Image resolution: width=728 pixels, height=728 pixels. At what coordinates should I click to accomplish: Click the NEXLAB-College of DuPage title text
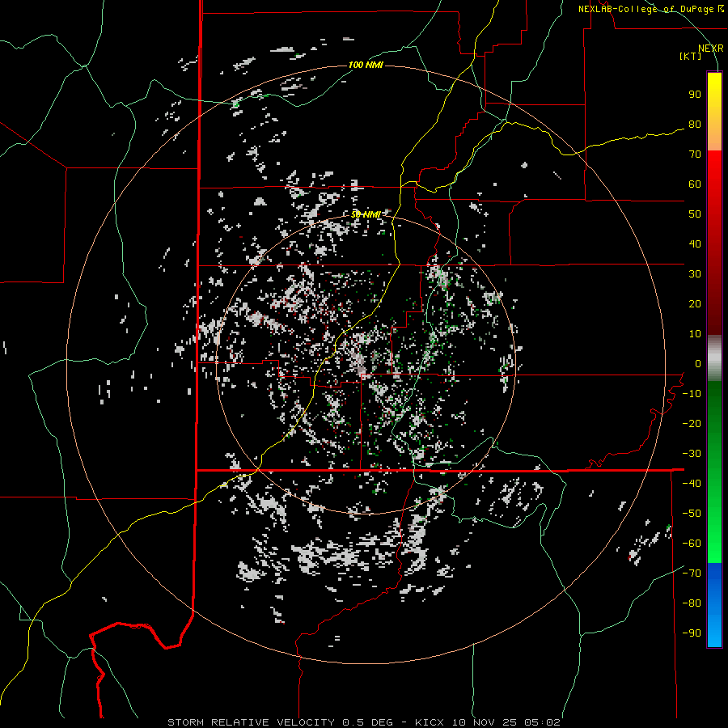647,9
